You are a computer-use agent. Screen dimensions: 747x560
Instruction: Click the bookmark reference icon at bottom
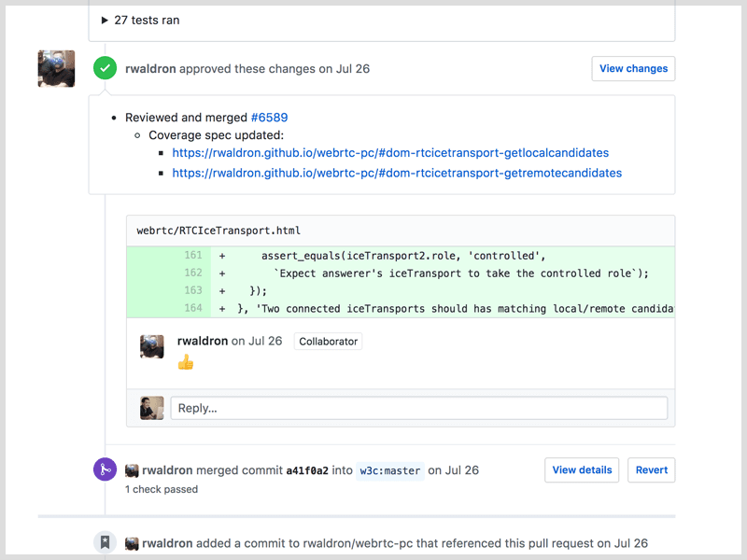click(x=105, y=542)
